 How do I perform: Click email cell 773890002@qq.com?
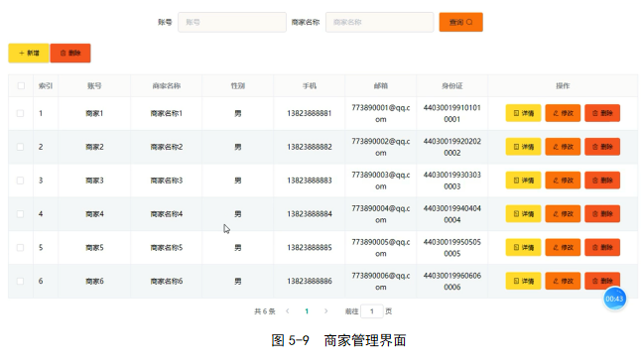point(381,147)
